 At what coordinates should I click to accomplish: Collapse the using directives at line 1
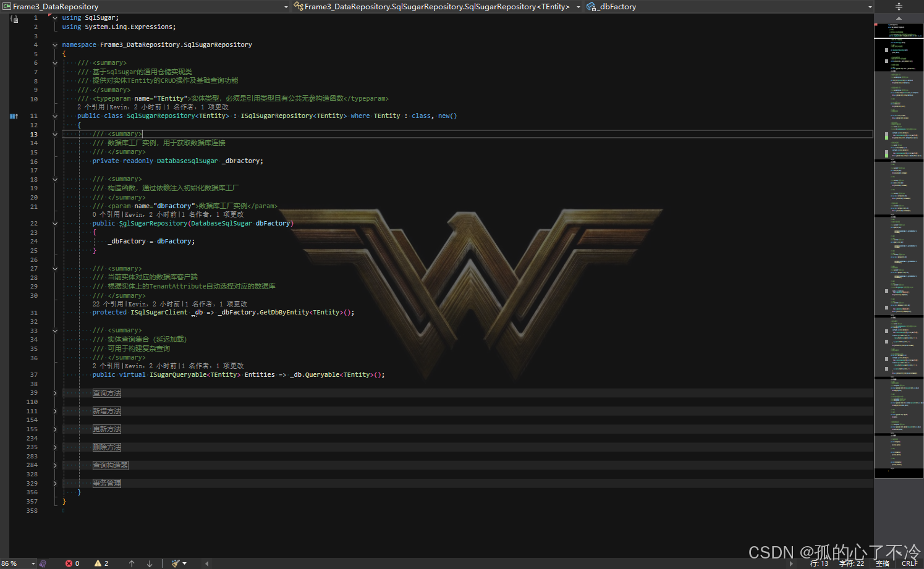(x=55, y=18)
